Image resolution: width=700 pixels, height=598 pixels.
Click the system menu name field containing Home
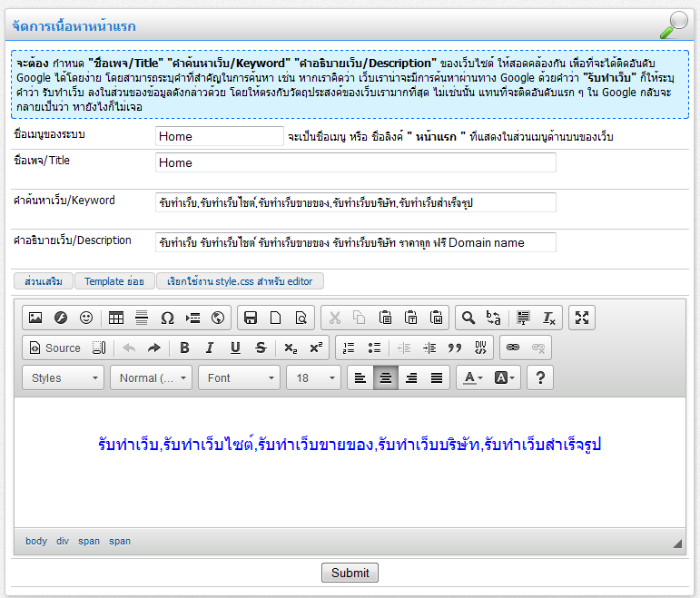[219, 136]
